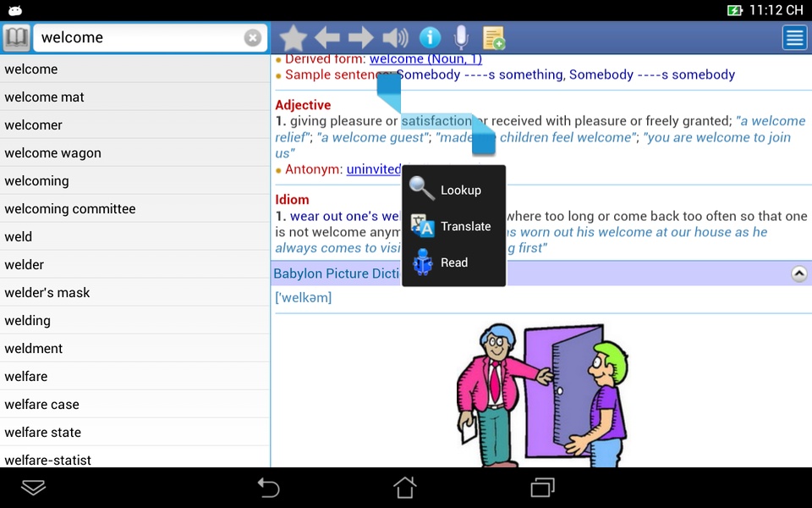The height and width of the screenshot is (508, 812).
Task: Open the menu list icon
Action: point(795,38)
